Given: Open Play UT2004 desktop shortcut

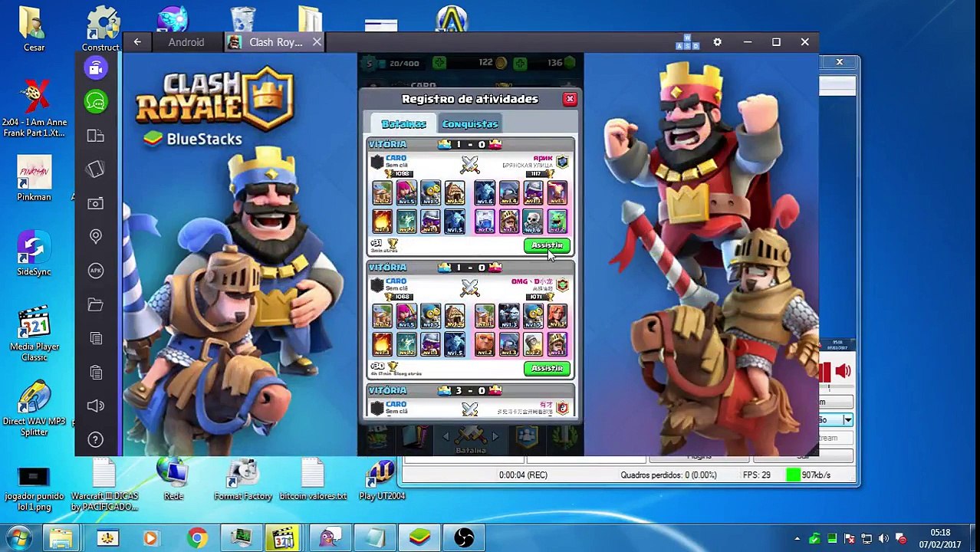Looking at the screenshot, I should 382,481.
